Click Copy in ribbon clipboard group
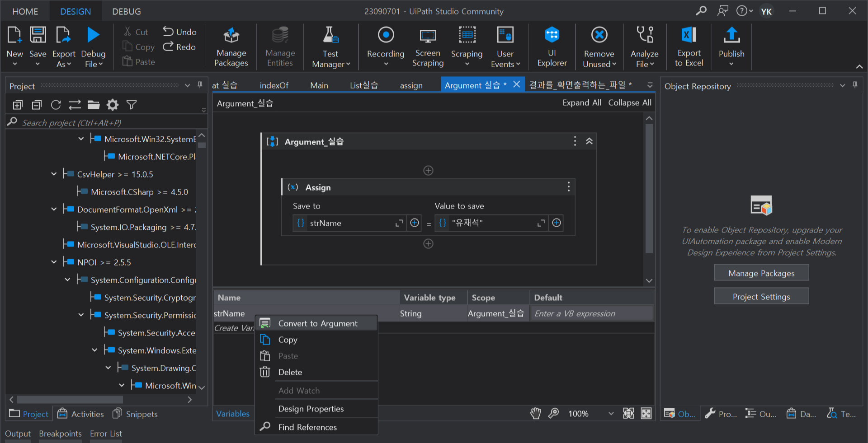Viewport: 868px width, 443px height. click(x=139, y=47)
